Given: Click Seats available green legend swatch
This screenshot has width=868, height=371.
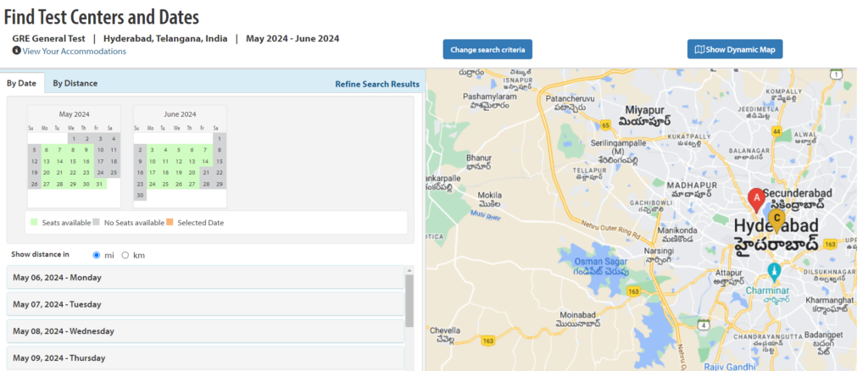Looking at the screenshot, I should click(35, 222).
